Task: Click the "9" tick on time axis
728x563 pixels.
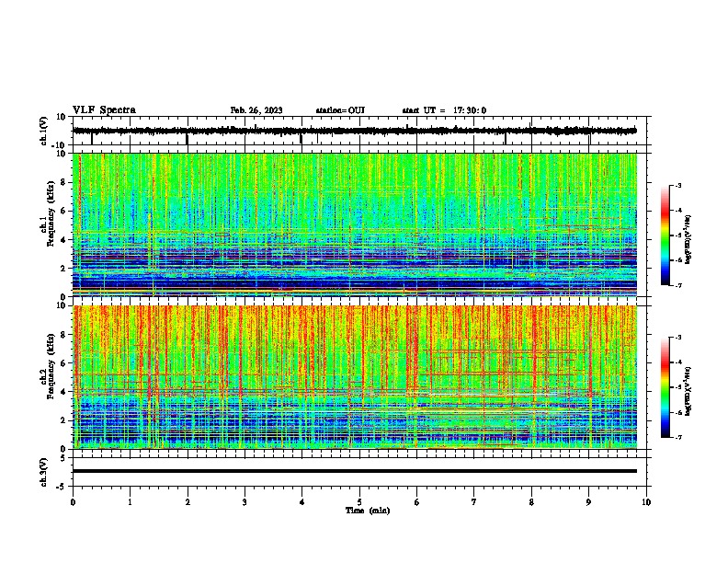Action: click(x=588, y=502)
